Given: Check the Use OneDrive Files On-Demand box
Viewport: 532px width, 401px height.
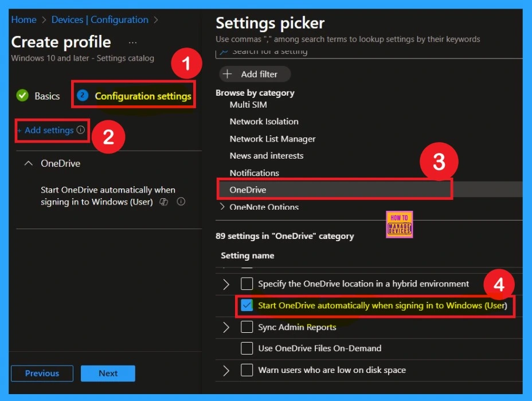Looking at the screenshot, I should (x=247, y=348).
